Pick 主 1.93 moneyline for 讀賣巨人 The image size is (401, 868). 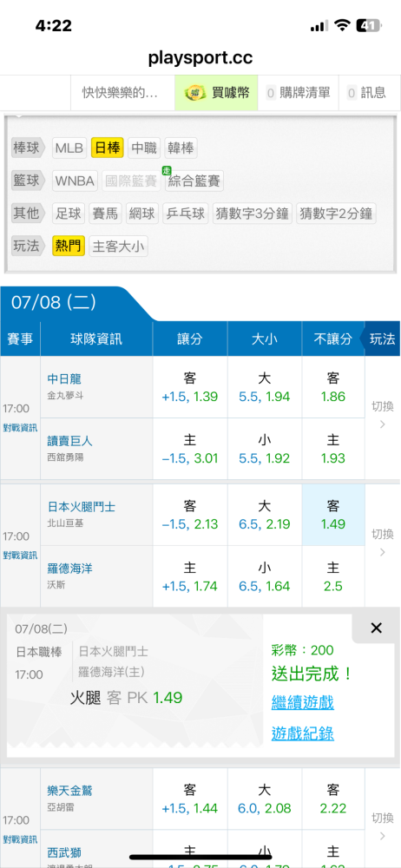coord(333,449)
